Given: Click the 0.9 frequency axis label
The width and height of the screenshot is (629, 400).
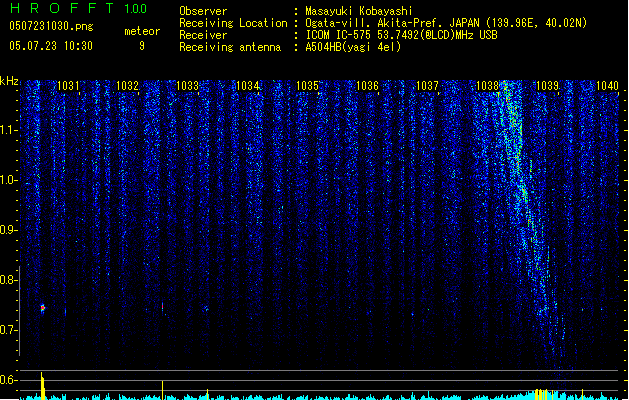Looking at the screenshot, I should (x=9, y=230).
